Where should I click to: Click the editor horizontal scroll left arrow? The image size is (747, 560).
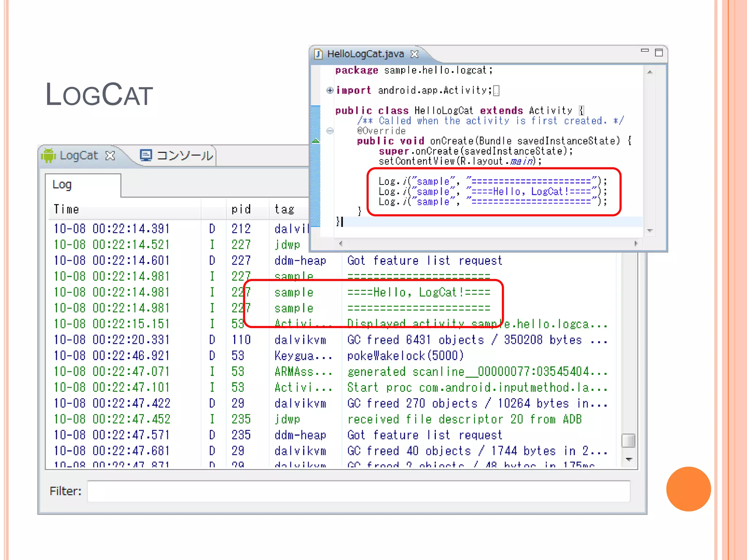340,243
